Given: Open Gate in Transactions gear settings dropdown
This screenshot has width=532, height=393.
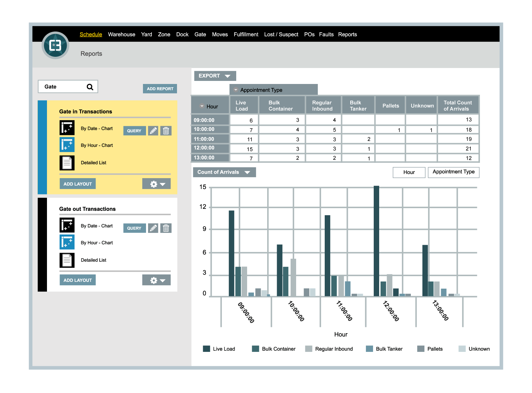Looking at the screenshot, I should 157,184.
